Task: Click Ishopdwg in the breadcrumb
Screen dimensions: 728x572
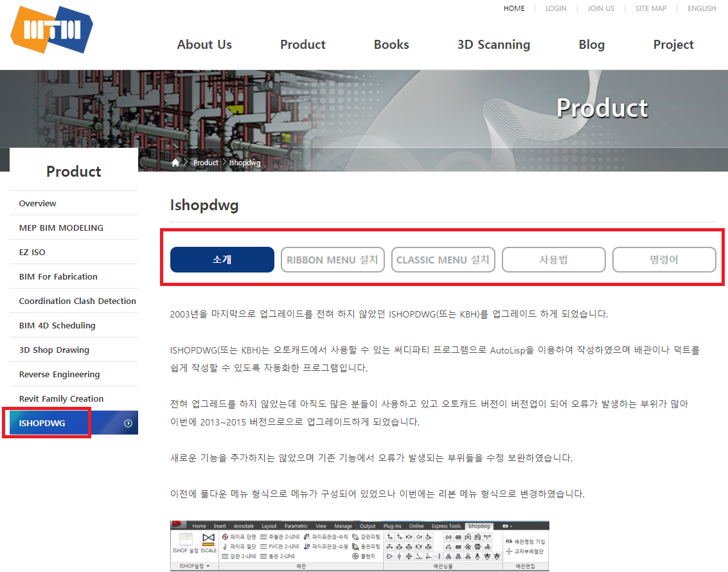Action: (x=245, y=163)
